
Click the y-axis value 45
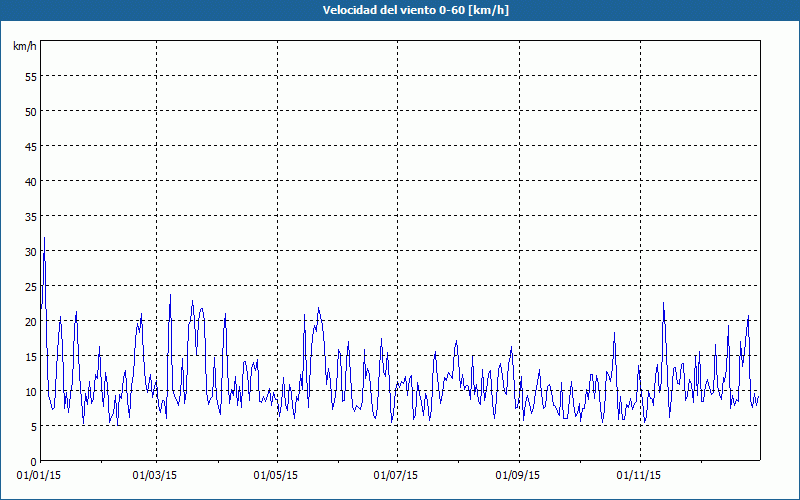(x=31, y=146)
